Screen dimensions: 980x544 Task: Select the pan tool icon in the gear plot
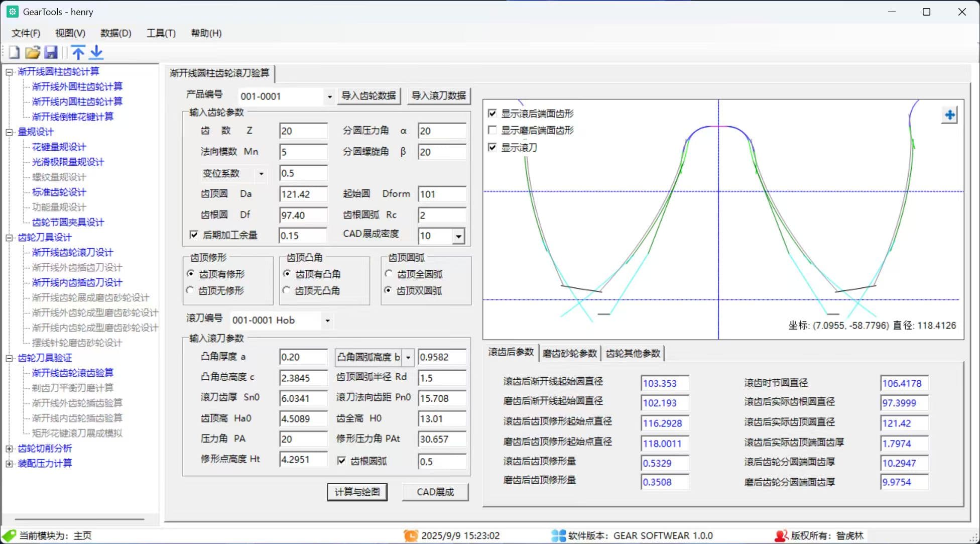point(949,115)
